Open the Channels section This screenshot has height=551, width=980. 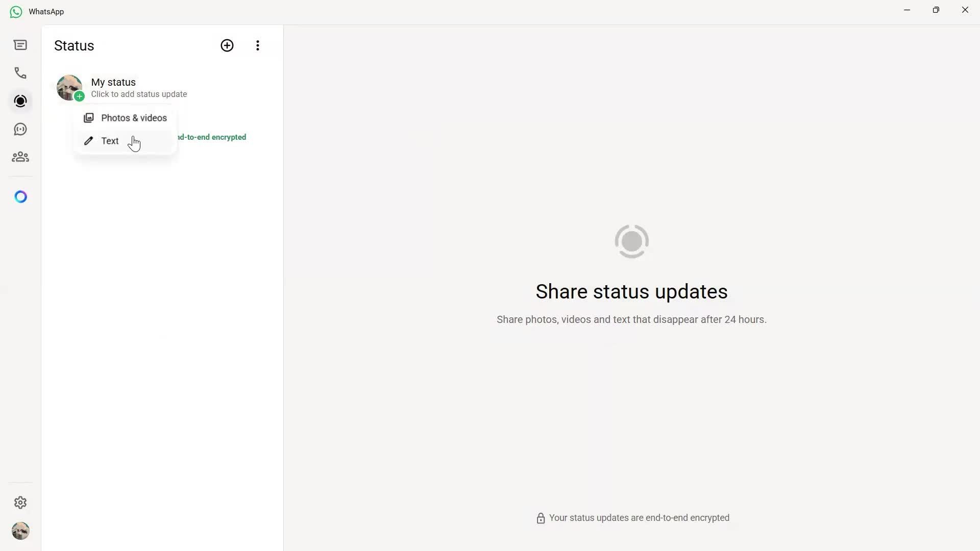tap(20, 129)
